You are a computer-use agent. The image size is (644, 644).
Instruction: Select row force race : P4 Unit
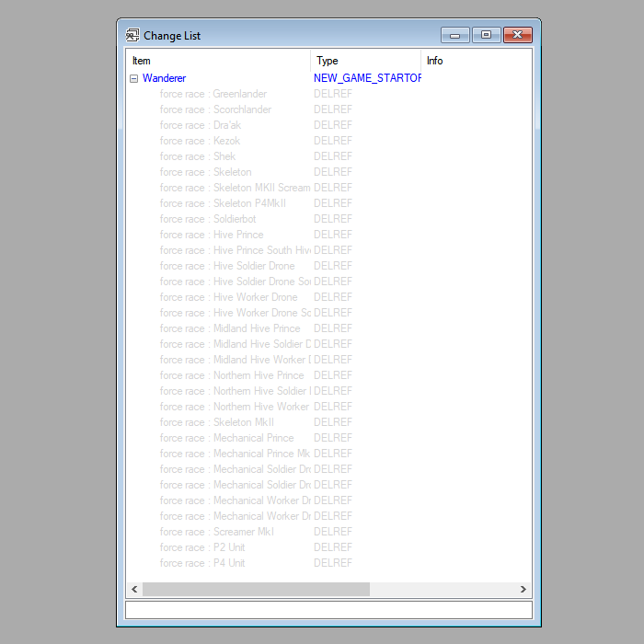pyautogui.click(x=202, y=563)
